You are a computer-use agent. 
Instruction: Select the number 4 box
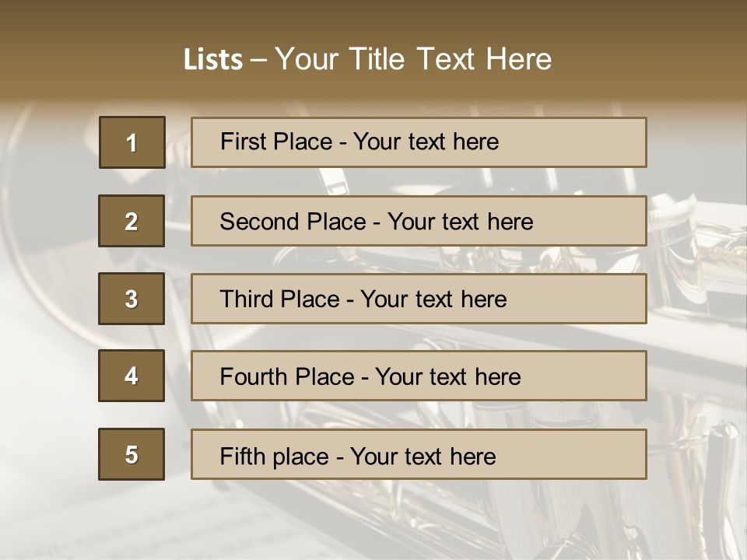click(132, 376)
